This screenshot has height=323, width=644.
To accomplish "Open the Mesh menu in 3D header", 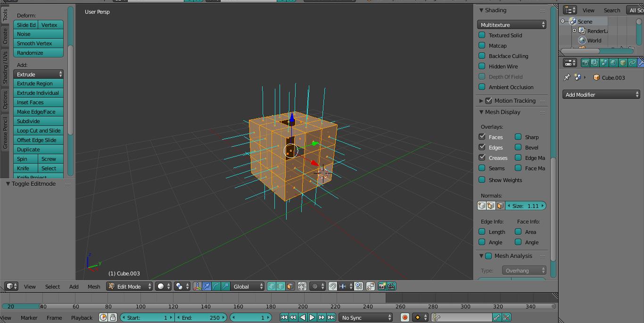I will pyautogui.click(x=94, y=287).
